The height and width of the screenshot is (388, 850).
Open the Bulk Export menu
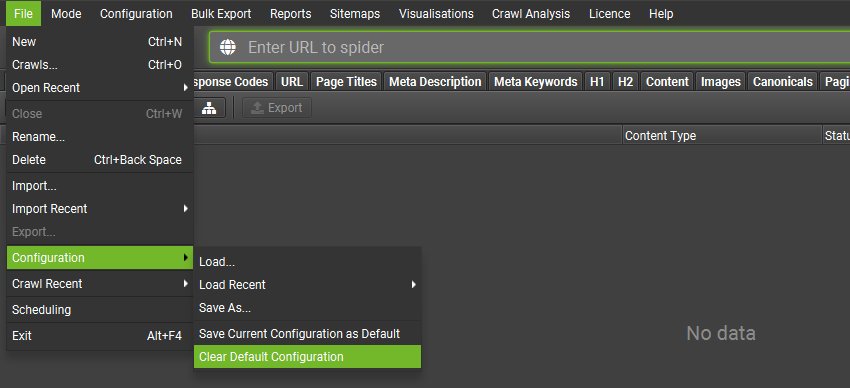[x=221, y=14]
